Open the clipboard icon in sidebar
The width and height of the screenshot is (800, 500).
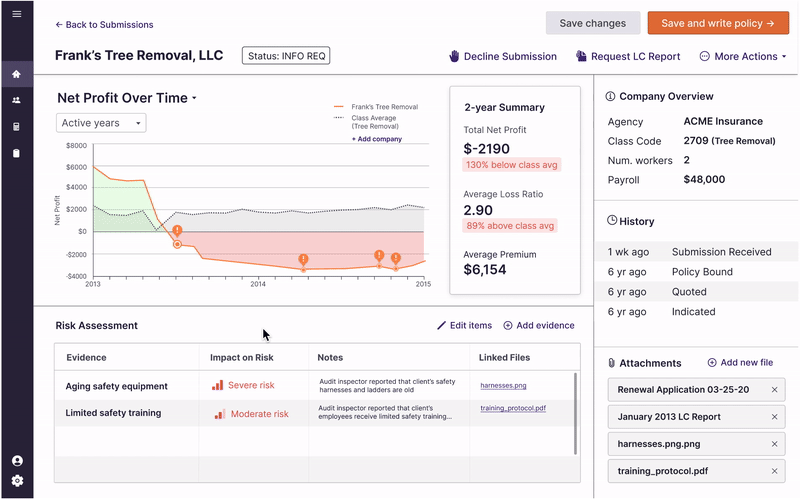click(x=16, y=153)
